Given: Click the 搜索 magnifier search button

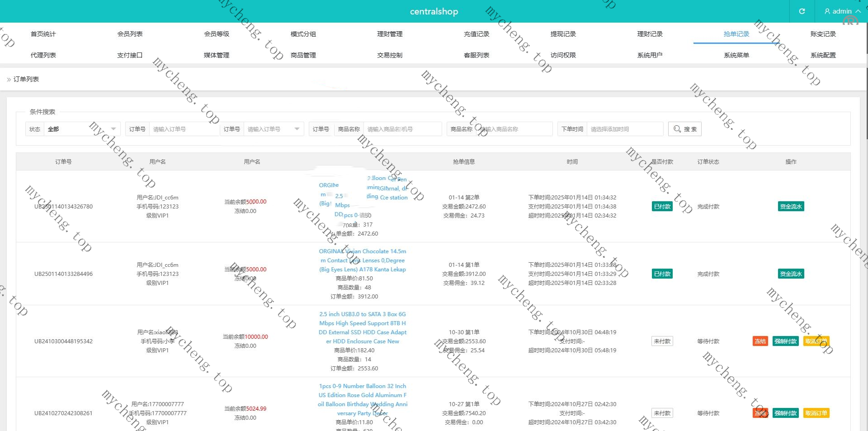Looking at the screenshot, I should coord(684,129).
